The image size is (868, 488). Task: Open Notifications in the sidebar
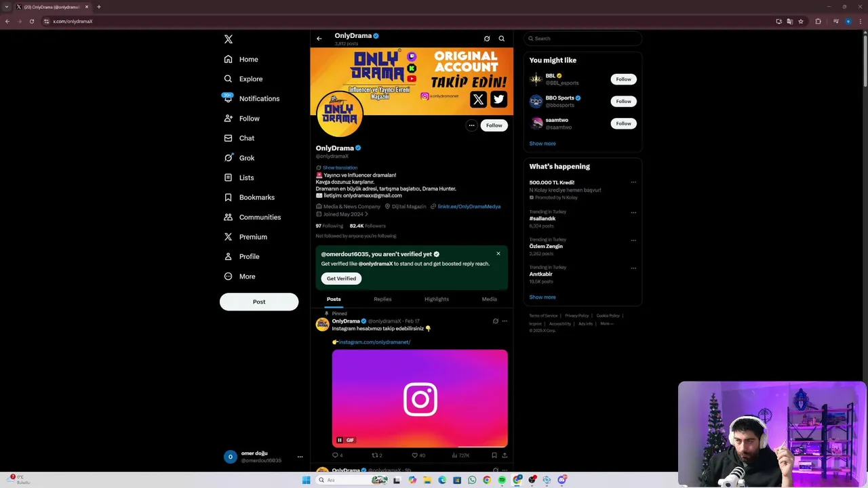(252, 98)
